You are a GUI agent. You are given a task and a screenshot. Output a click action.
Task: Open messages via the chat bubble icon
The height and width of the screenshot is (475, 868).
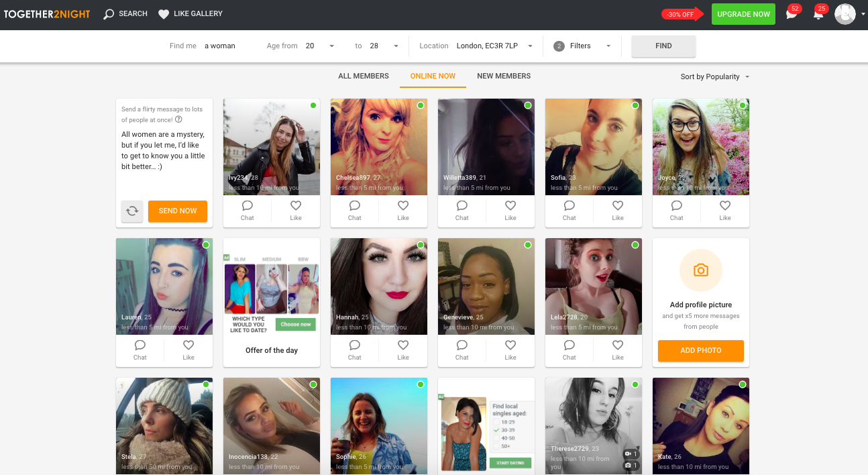pos(792,13)
